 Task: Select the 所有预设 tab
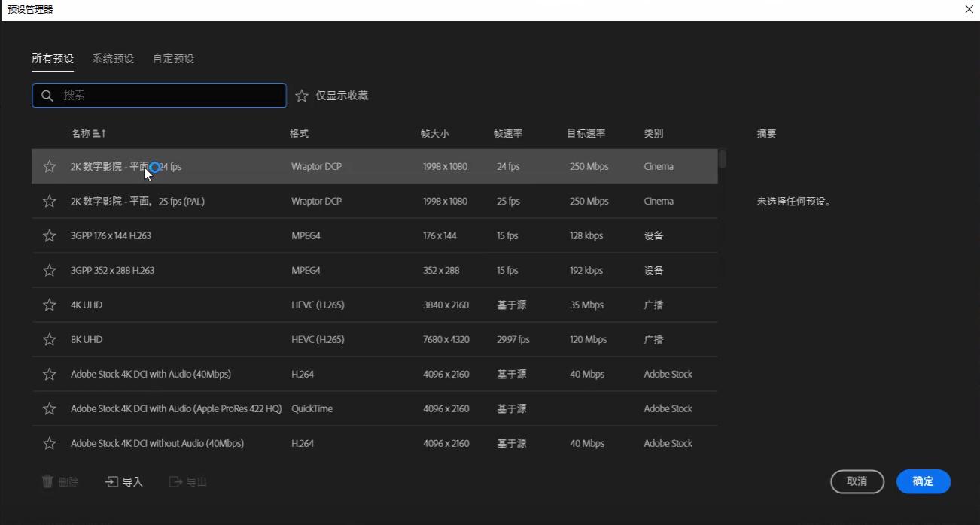click(x=53, y=58)
